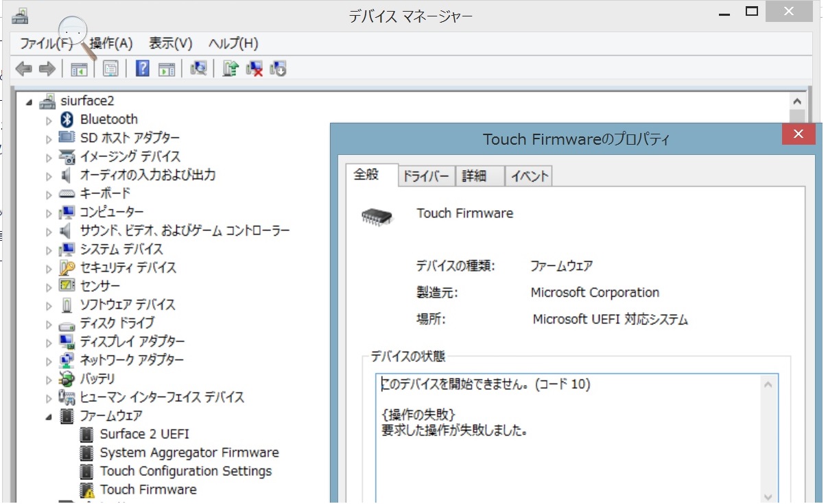Click the Touch Firmware device name in dialog
Viewport: 828px width, 504px height.
pyautogui.click(x=465, y=213)
